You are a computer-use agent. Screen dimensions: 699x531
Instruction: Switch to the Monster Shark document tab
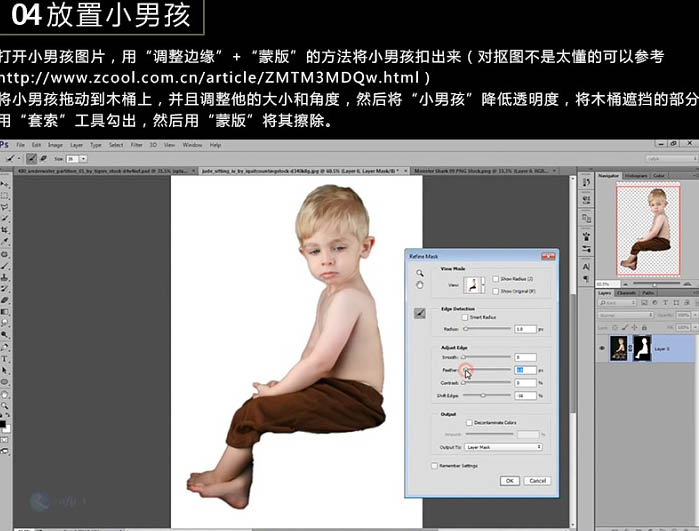pos(484,171)
